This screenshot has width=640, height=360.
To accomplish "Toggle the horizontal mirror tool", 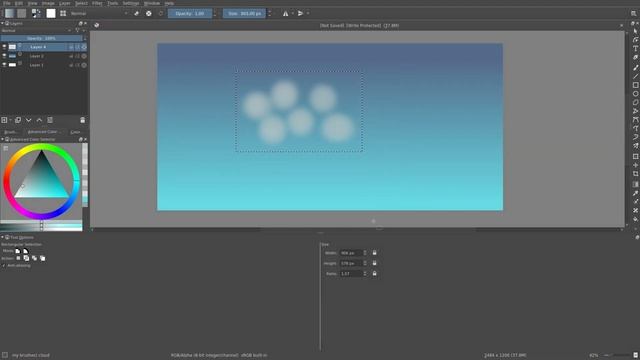I will click(285, 13).
